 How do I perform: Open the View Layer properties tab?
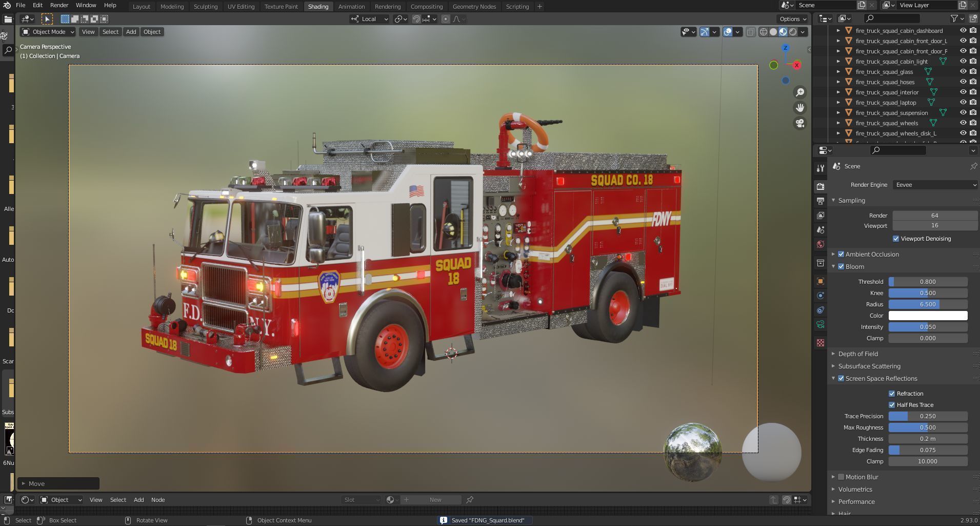(x=821, y=216)
